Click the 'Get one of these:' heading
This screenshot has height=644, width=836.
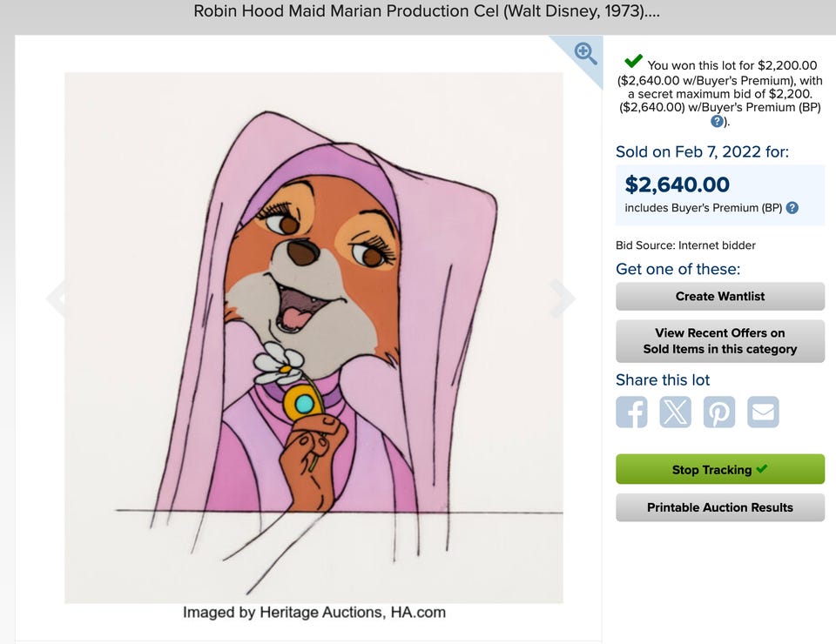tap(678, 269)
